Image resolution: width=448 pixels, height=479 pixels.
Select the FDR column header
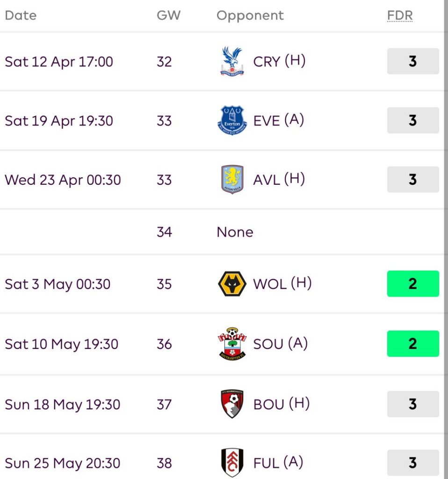(400, 15)
